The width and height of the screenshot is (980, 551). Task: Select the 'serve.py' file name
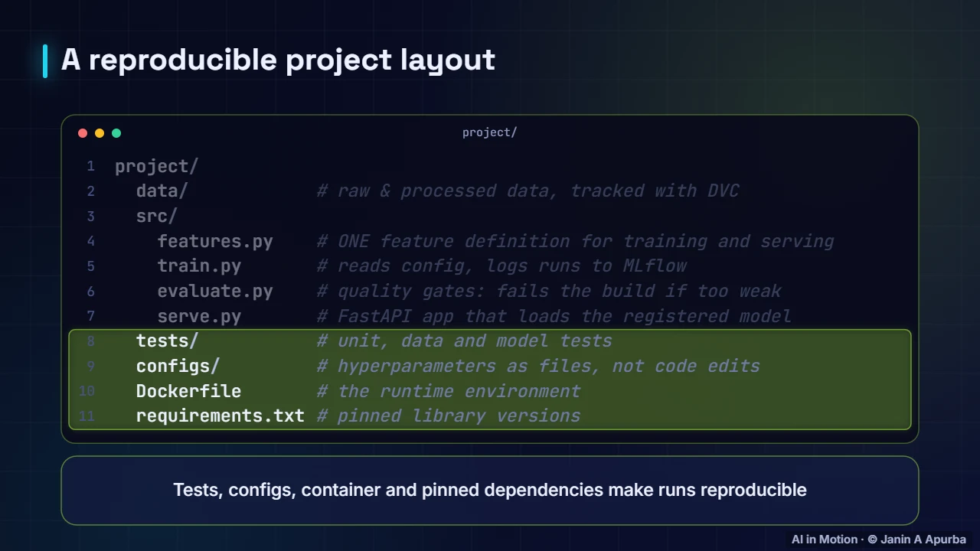(200, 316)
